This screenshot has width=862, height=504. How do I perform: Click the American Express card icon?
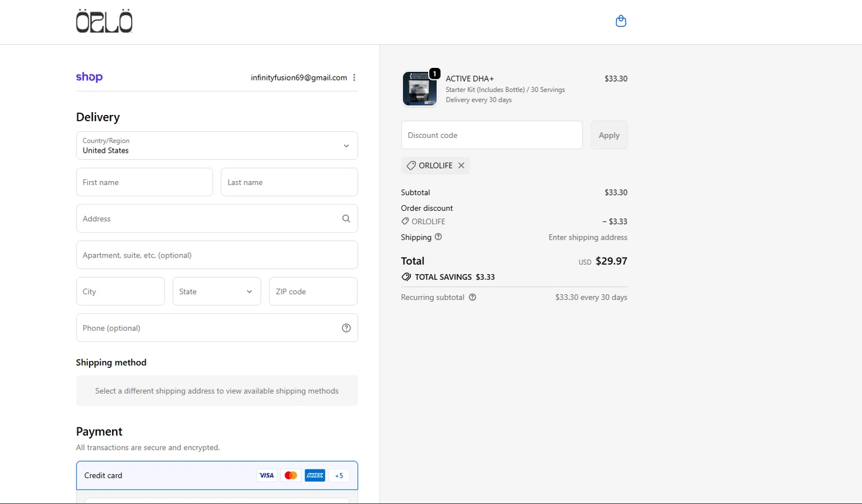pos(315,475)
